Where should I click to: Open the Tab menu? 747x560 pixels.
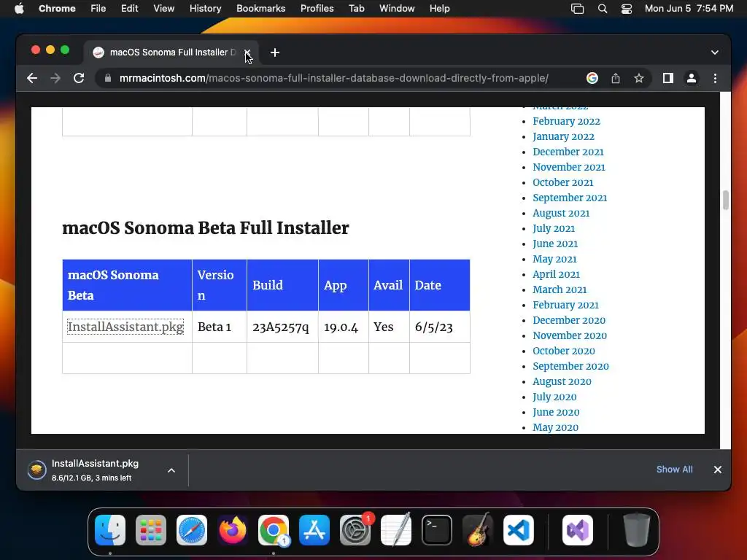pyautogui.click(x=356, y=9)
